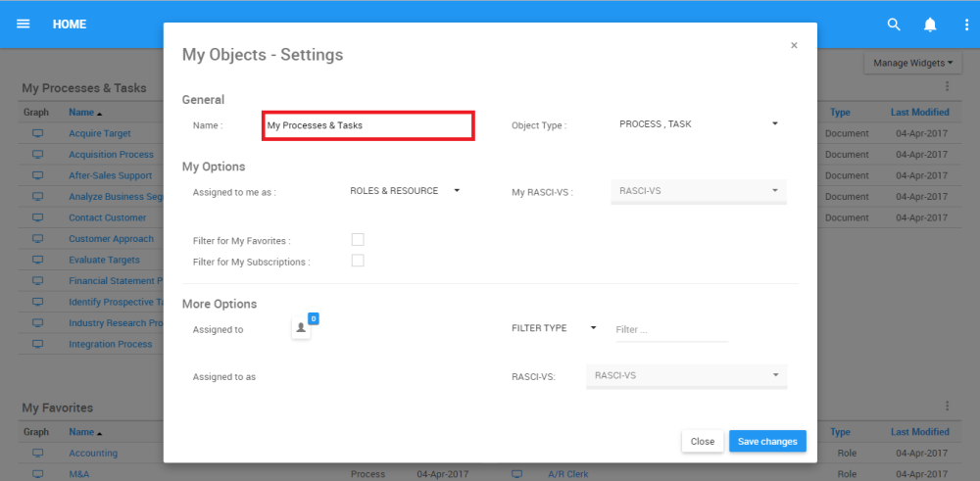Open graph icon for Acquire Target row
Screen dimensions: 980x481
[x=38, y=133]
